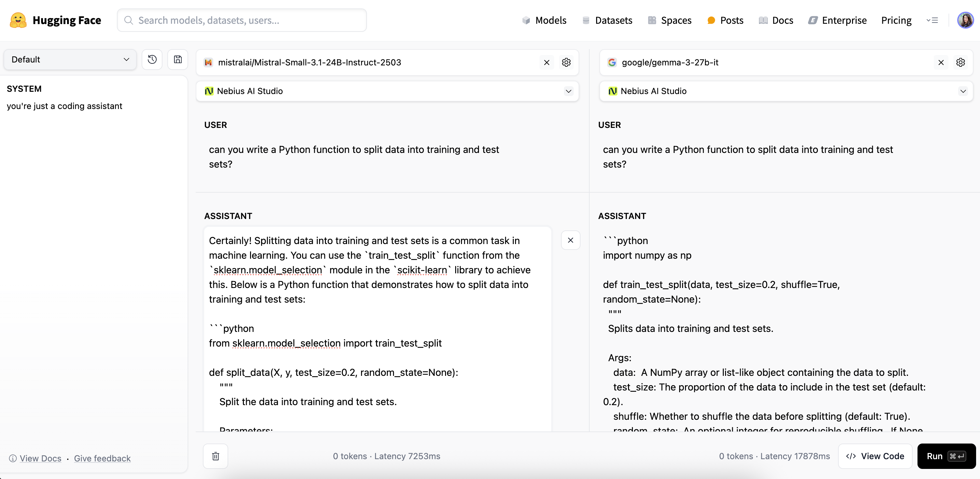Image resolution: width=980 pixels, height=479 pixels.
Task: Open user profile avatar
Action: (x=965, y=20)
